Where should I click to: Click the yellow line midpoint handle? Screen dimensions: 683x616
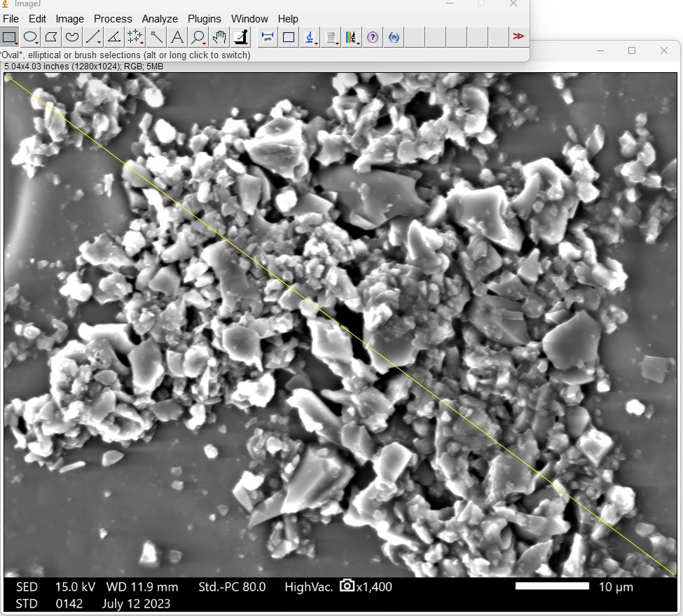pyautogui.click(x=340, y=324)
